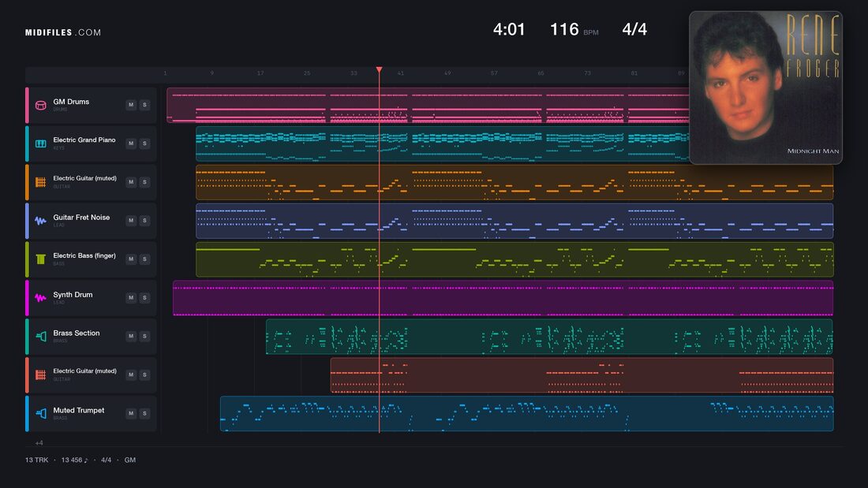Click the orange Electric Guitar (muted) icon
Viewport: 868px width, 488px height.
coord(40,182)
